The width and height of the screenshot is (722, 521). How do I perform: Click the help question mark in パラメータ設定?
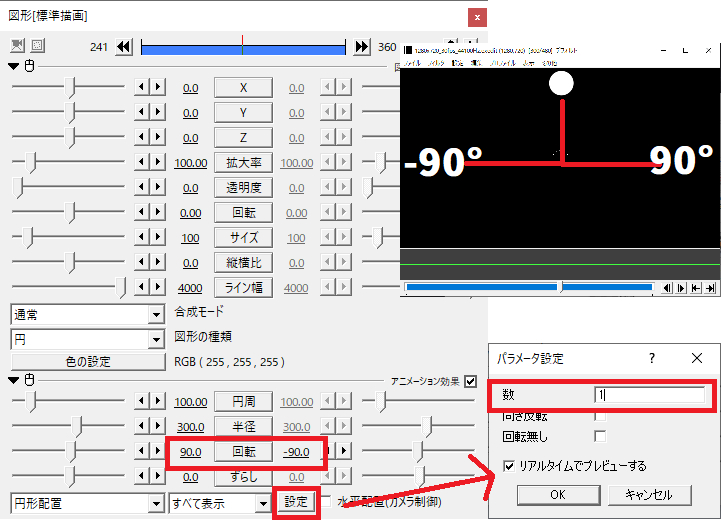pos(652,358)
